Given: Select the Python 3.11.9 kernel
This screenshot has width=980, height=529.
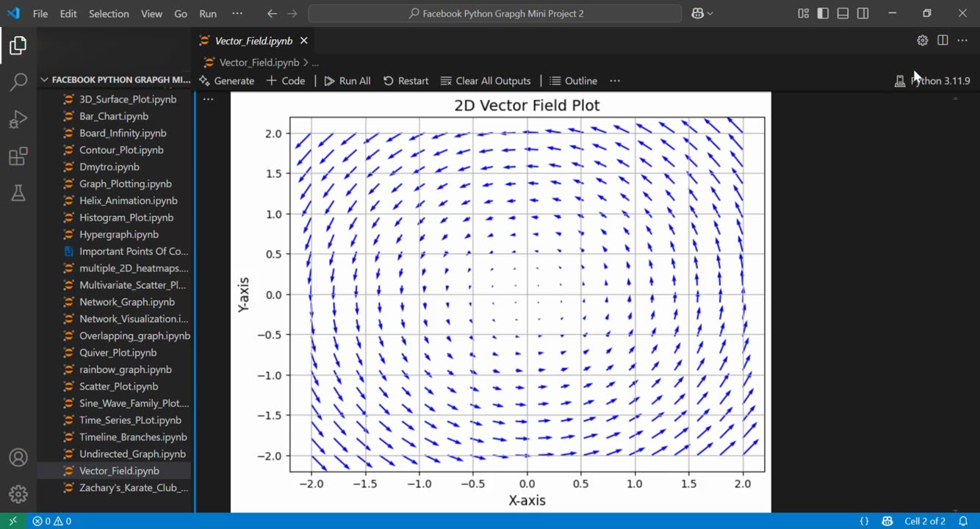Looking at the screenshot, I should (932, 81).
